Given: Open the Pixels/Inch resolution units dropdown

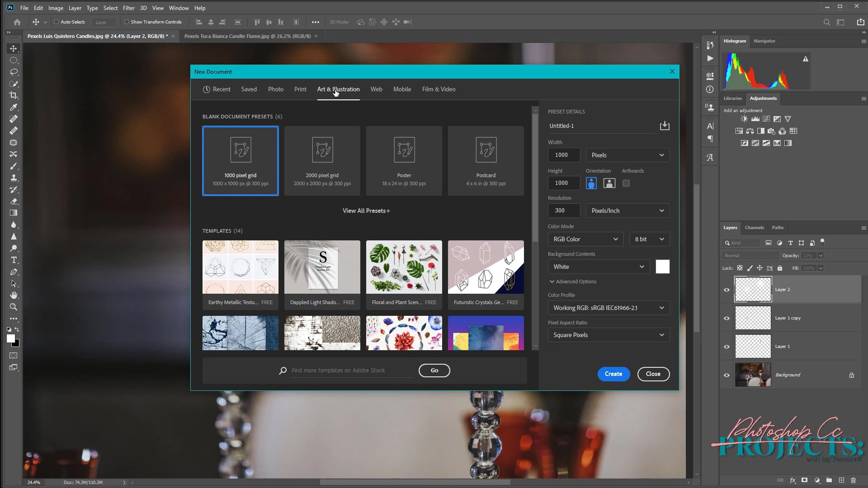Looking at the screenshot, I should click(x=627, y=211).
